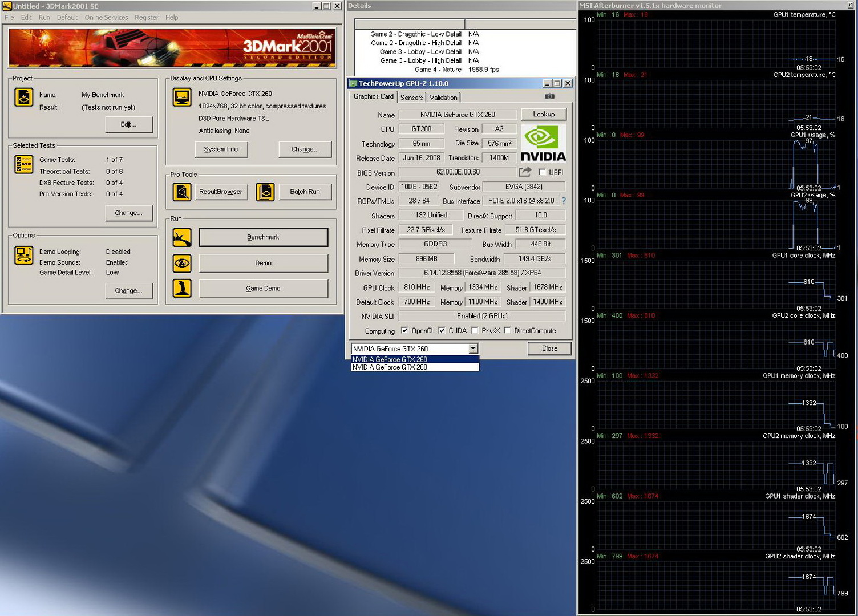Toggle the CUDA checkbox

pyautogui.click(x=442, y=330)
